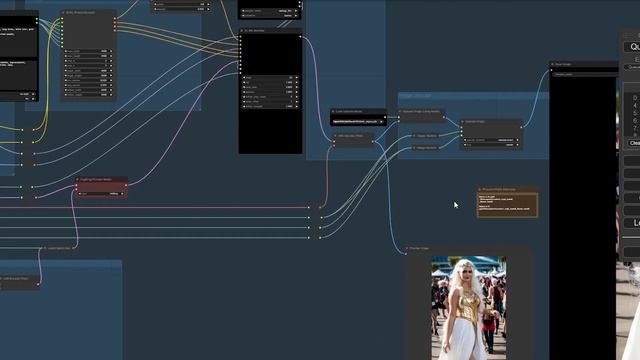Click top output port of gray many-widget node
Image resolution: width=640 pixels, height=360 pixels.
115,18
